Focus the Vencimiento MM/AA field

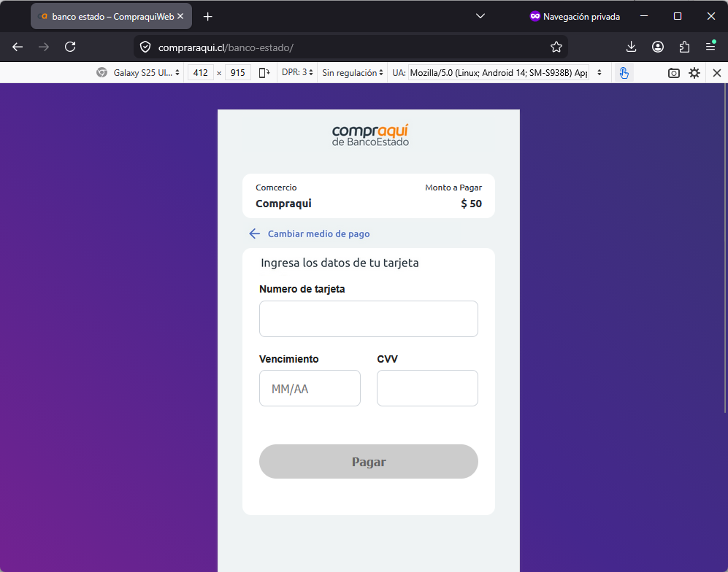[x=310, y=388]
